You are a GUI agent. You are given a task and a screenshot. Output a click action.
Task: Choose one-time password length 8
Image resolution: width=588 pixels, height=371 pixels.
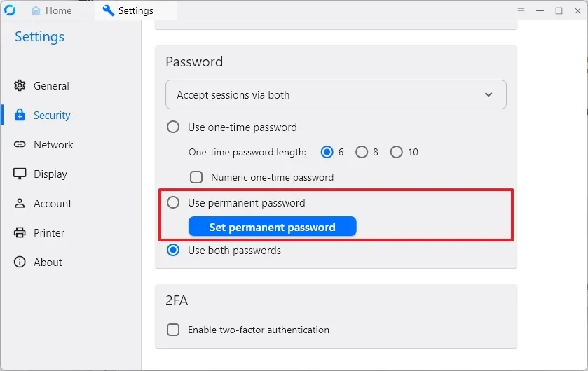pyautogui.click(x=362, y=152)
